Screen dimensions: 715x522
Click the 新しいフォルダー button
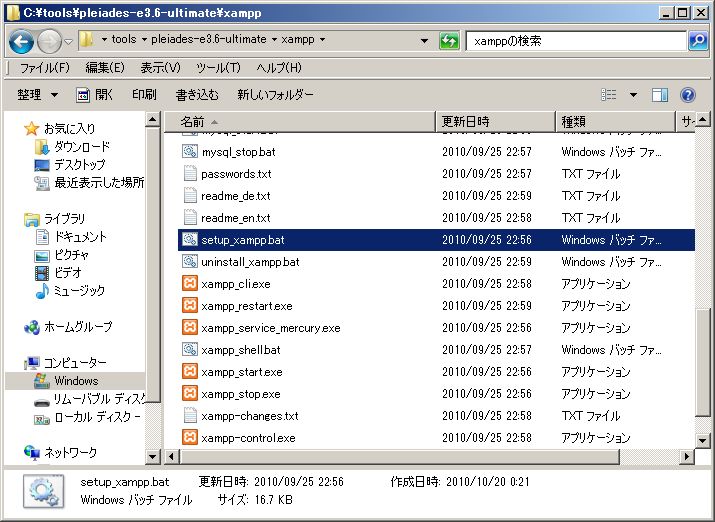click(275, 95)
